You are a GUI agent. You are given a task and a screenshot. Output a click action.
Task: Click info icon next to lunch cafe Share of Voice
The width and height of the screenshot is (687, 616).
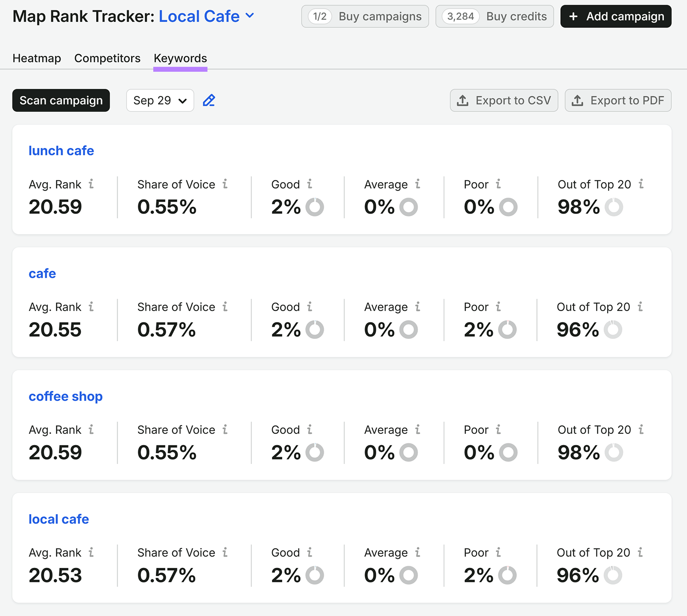pos(225,184)
